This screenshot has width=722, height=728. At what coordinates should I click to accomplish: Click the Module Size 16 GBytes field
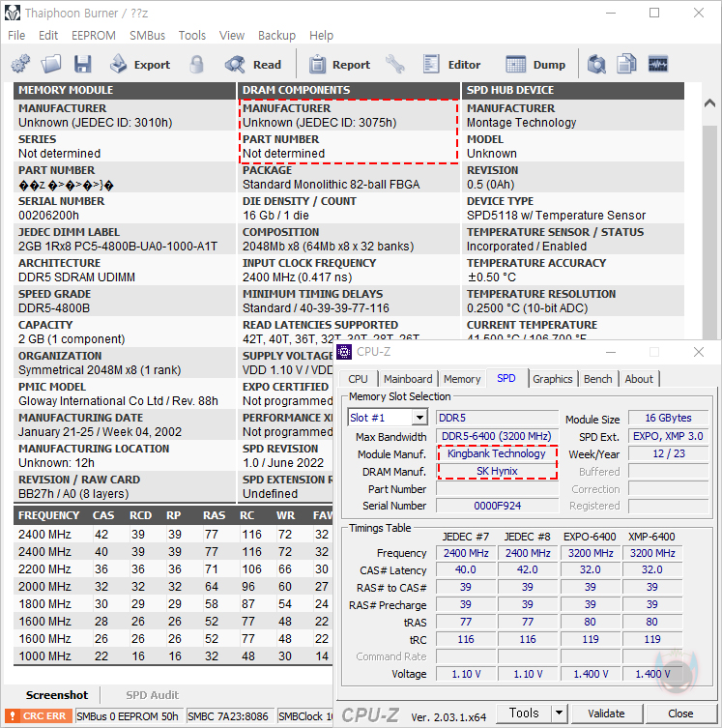(x=668, y=418)
